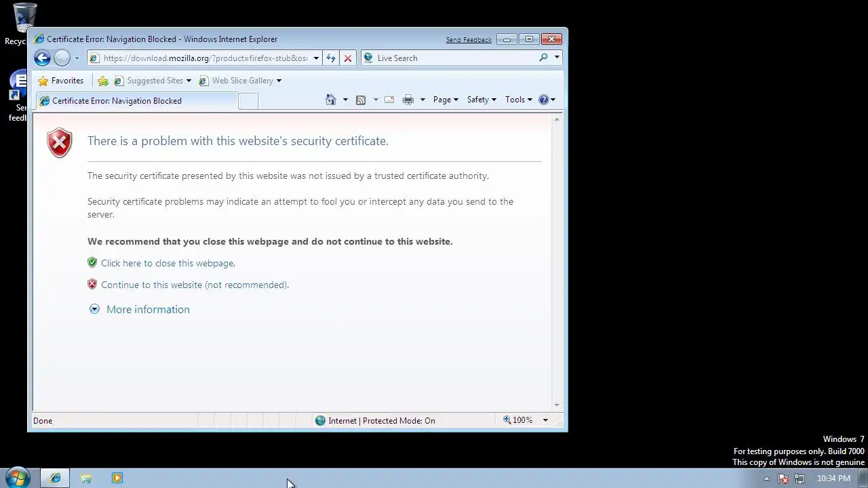The width and height of the screenshot is (868, 488).
Task: Click the Home icon in command bar
Action: (x=331, y=100)
